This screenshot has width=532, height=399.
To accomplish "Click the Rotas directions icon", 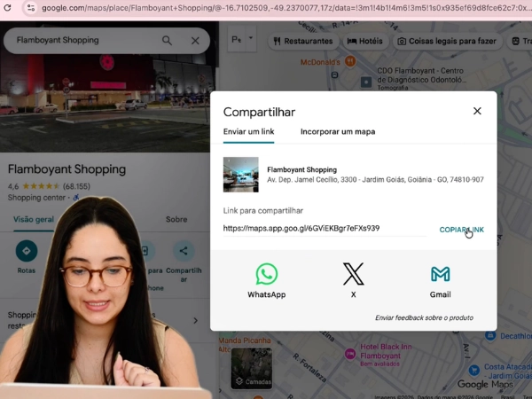I will click(27, 251).
